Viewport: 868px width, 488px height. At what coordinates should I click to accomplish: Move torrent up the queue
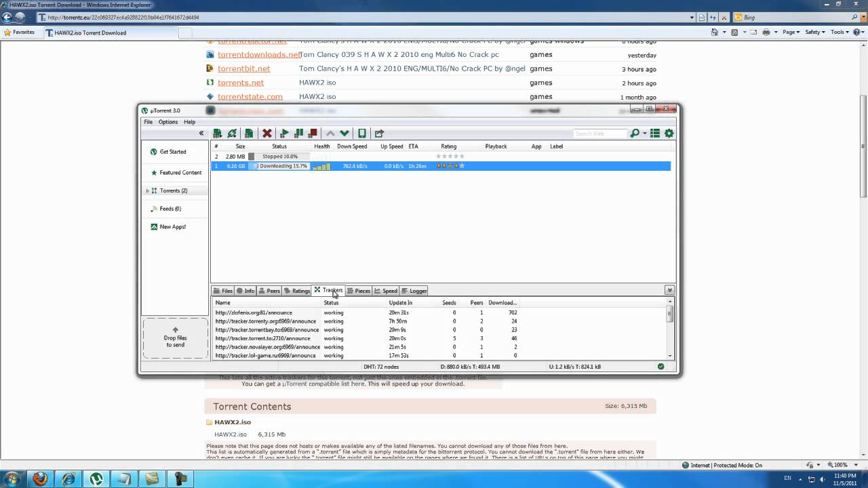(330, 134)
